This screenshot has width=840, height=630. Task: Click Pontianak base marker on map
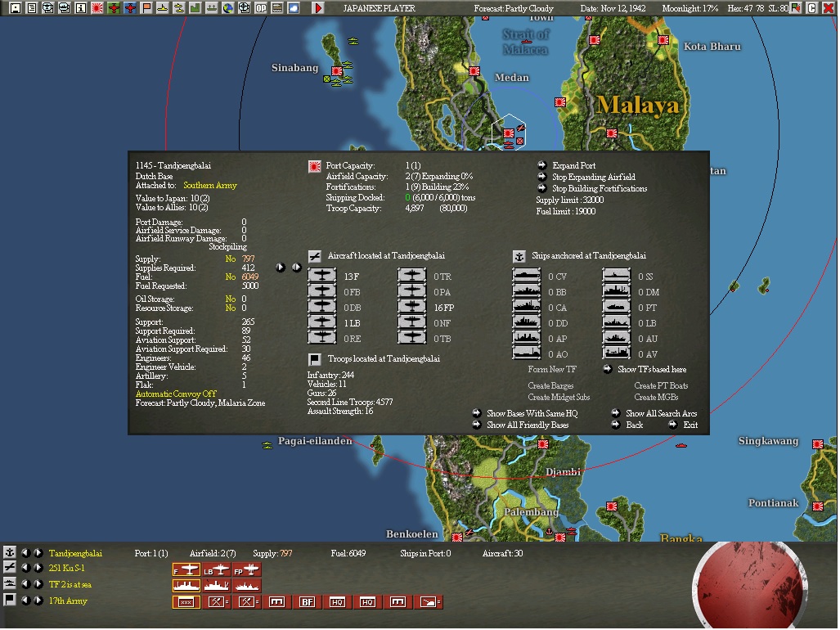click(x=818, y=506)
